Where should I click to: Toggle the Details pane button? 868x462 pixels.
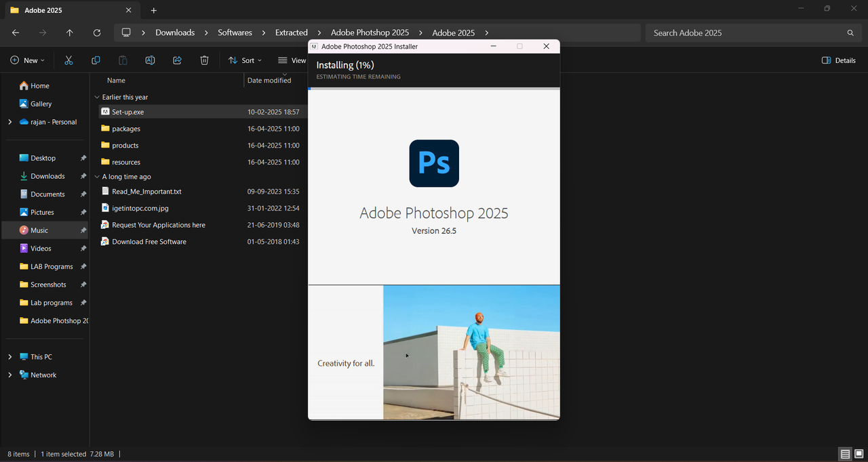pyautogui.click(x=839, y=60)
